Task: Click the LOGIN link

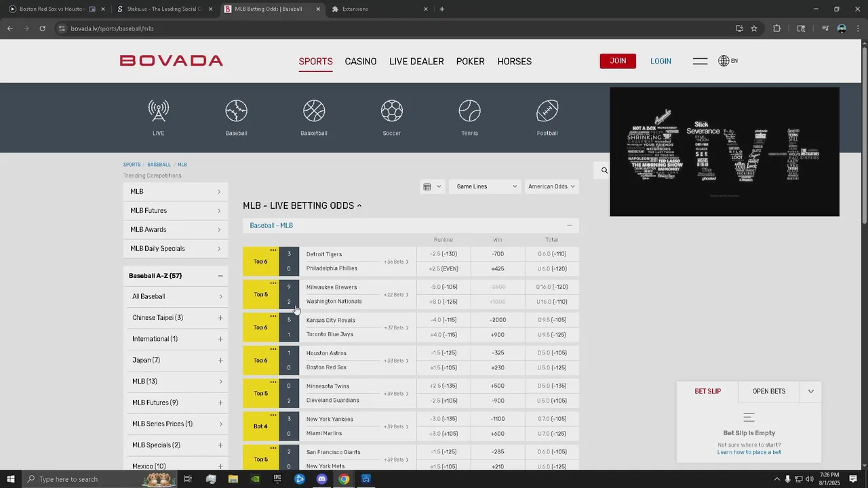Action: (x=660, y=61)
